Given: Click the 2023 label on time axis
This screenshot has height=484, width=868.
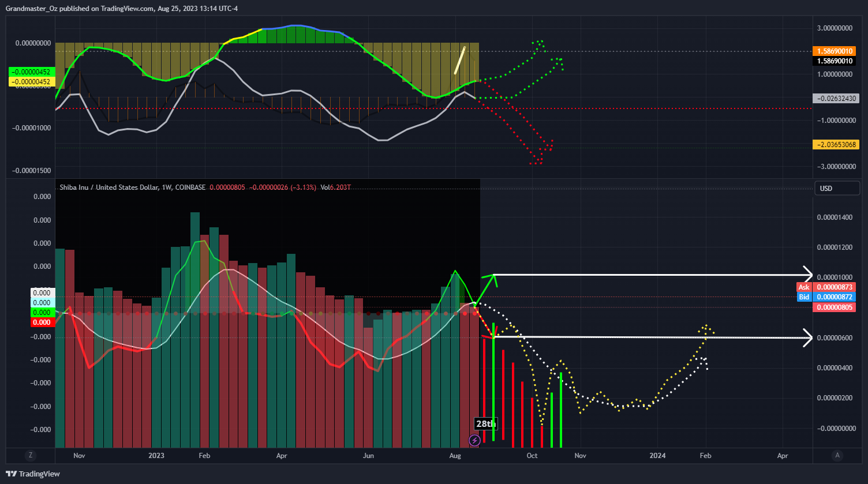Looking at the screenshot, I should point(156,456).
